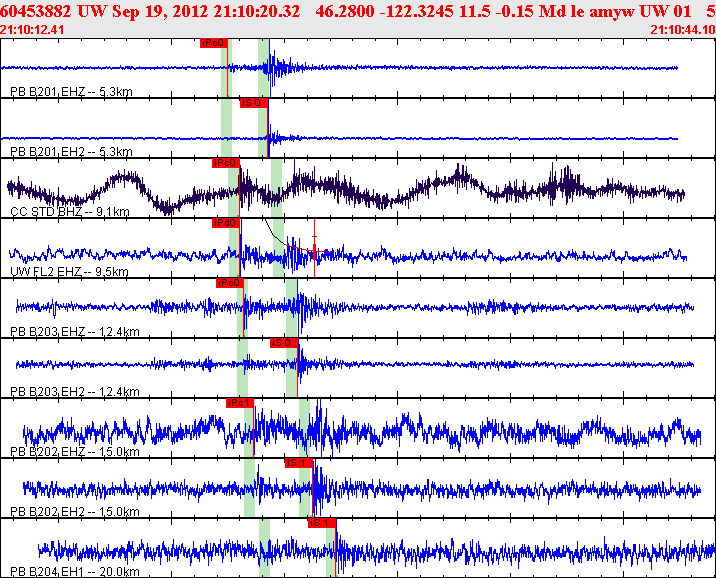Click the PB B204 EH1 -- 20.0km channel label
This screenshot has width=716, height=578.
74,571
